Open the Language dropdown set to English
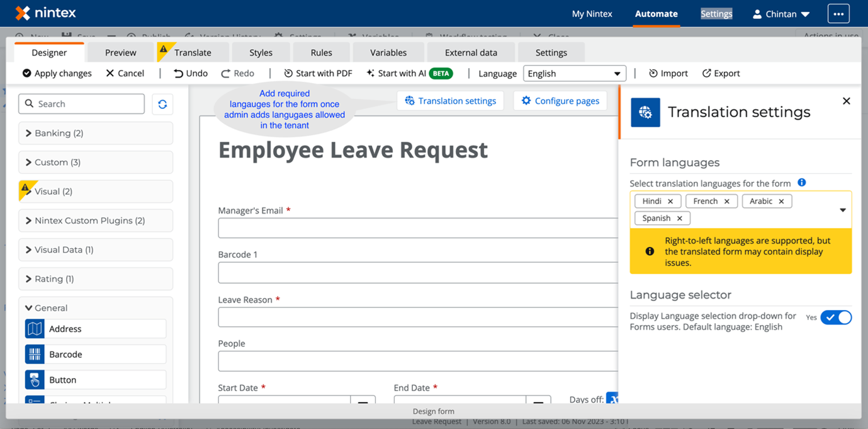Image resolution: width=868 pixels, height=429 pixels. 575,74
